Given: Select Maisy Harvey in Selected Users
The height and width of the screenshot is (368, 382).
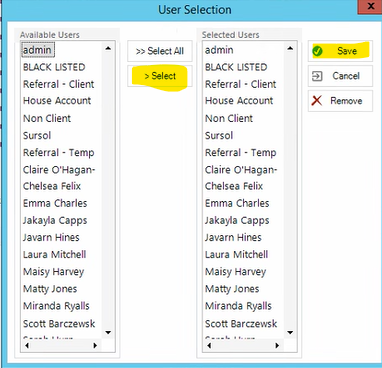Looking at the screenshot, I should pyautogui.click(x=235, y=272).
